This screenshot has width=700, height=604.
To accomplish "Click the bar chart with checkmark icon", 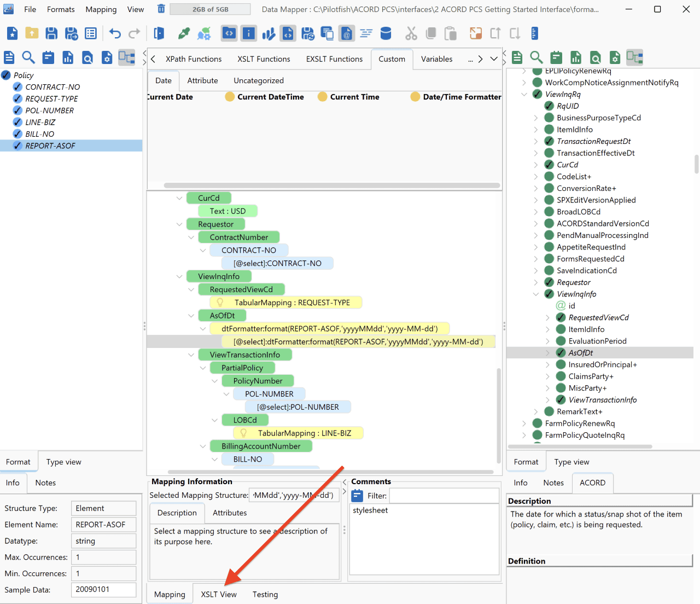I will (269, 33).
